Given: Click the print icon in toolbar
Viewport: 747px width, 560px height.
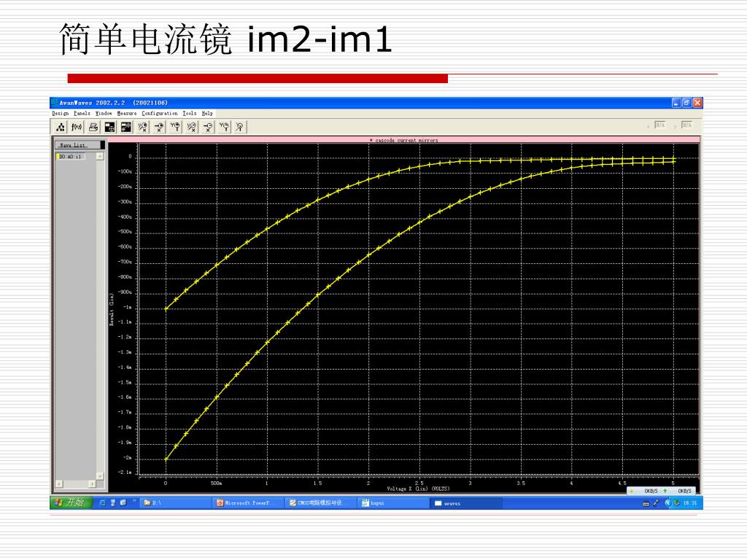Looking at the screenshot, I should point(93,127).
